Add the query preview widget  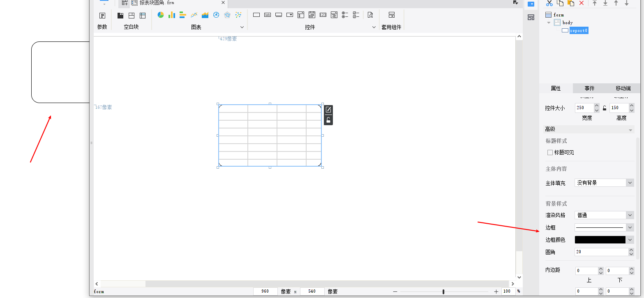coord(370,15)
